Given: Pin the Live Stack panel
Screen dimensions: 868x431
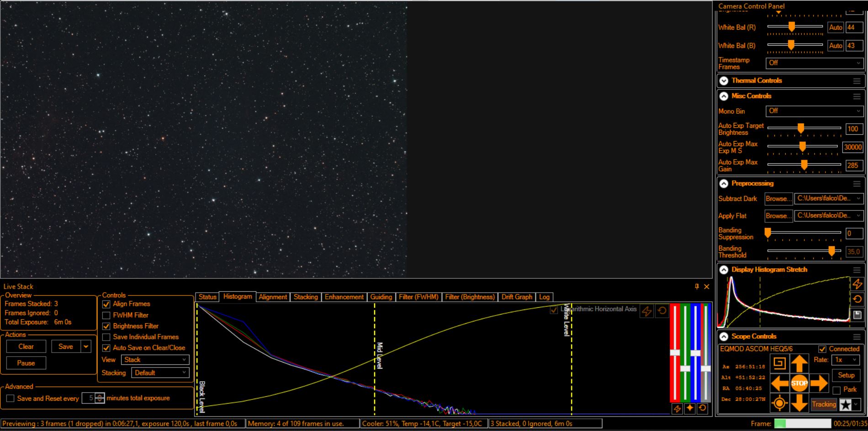Looking at the screenshot, I should coord(697,286).
